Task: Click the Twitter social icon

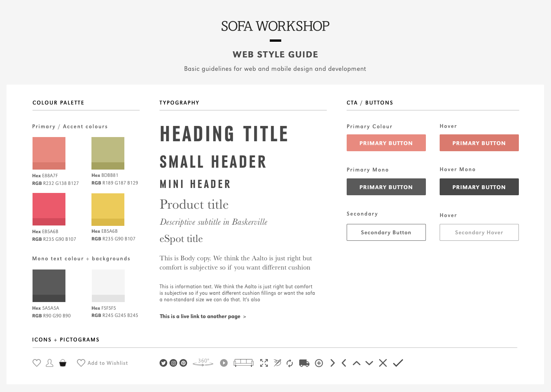Action: click(x=163, y=363)
